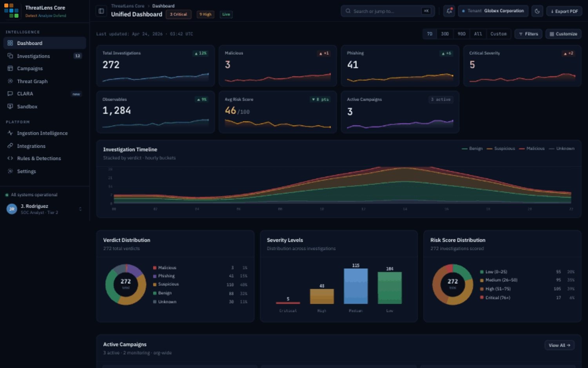588x368 pixels.
Task: Select the 30D time range
Action: (x=445, y=34)
